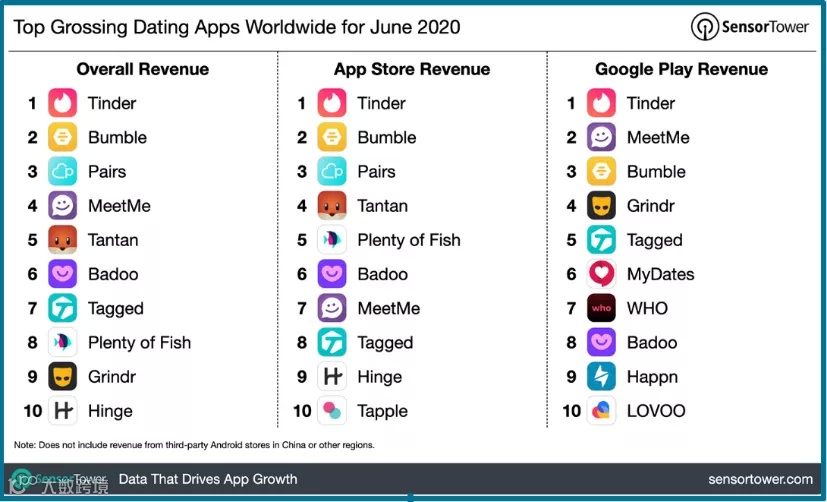The width and height of the screenshot is (827, 502).
Task: Click the LOVOO name text
Action: (x=656, y=411)
